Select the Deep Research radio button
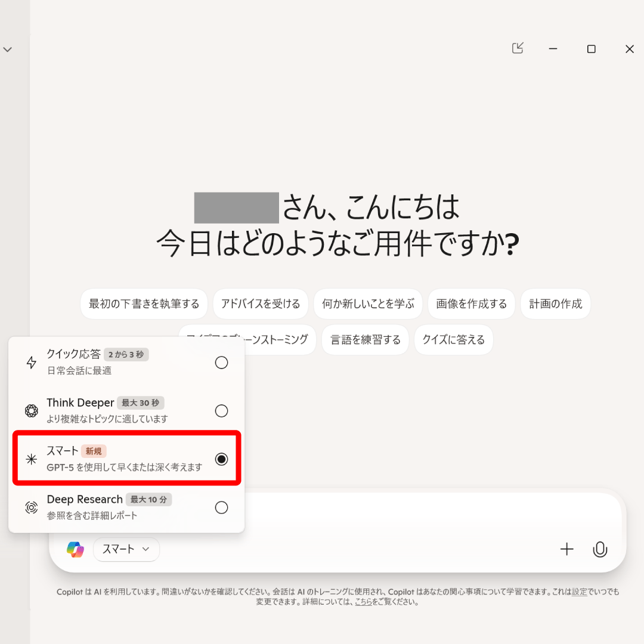 coord(221,507)
